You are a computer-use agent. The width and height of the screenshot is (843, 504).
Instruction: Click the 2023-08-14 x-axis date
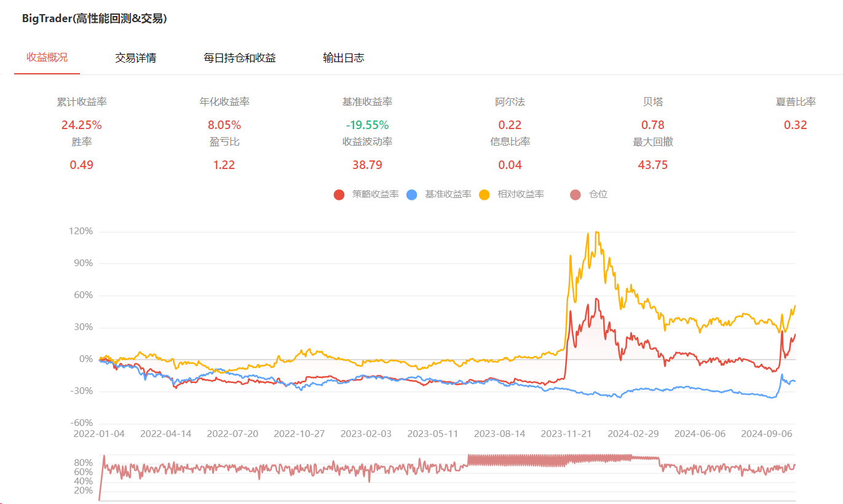click(500, 433)
